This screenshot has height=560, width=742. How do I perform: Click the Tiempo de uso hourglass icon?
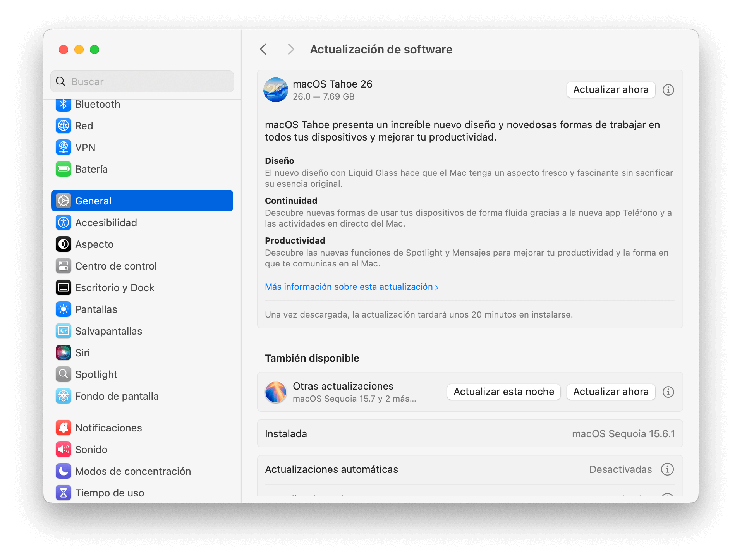pyautogui.click(x=64, y=493)
